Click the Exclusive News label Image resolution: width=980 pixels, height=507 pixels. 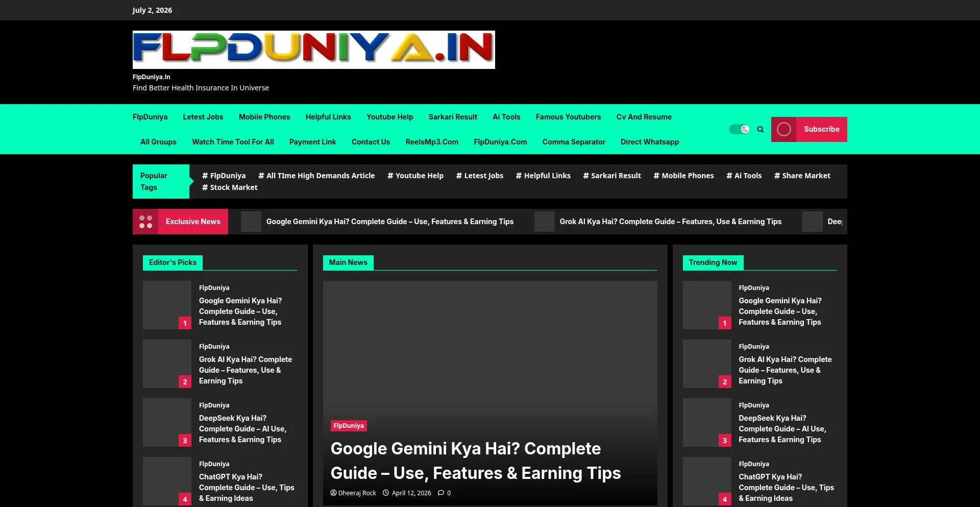click(193, 222)
